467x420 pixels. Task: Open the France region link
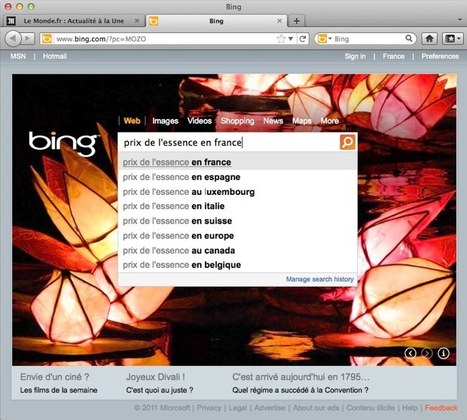click(x=393, y=56)
